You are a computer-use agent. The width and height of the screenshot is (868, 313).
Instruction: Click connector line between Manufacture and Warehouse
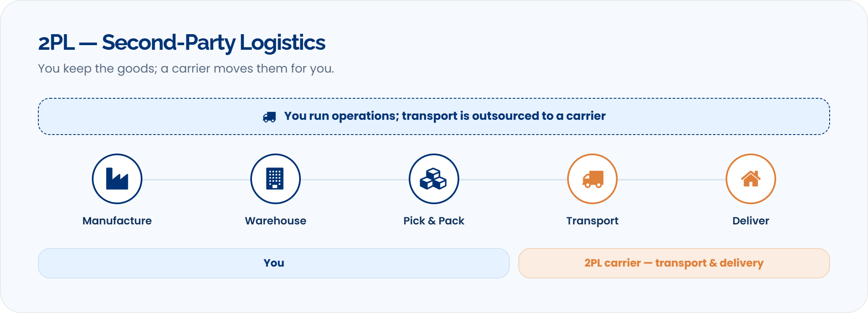click(x=196, y=180)
